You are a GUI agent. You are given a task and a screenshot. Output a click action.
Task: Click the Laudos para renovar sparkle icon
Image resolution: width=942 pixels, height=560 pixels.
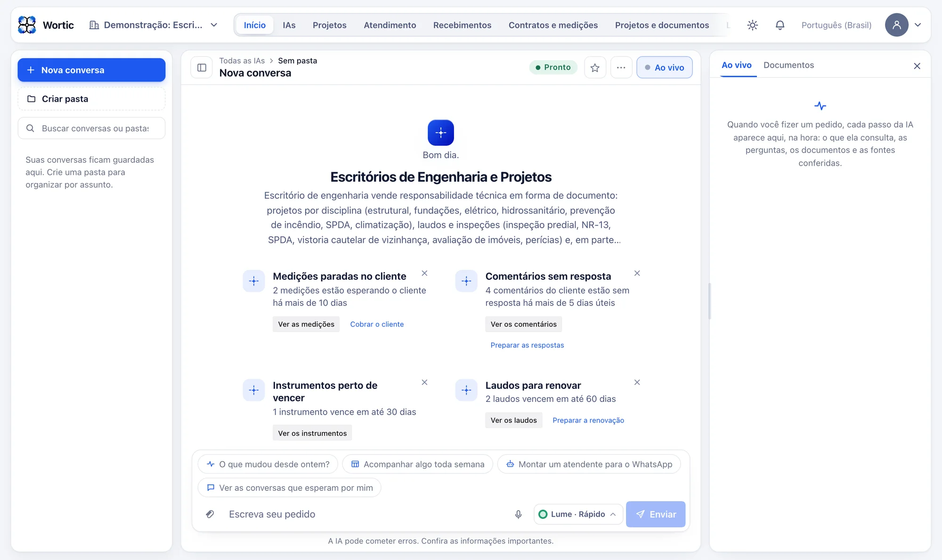(x=466, y=390)
